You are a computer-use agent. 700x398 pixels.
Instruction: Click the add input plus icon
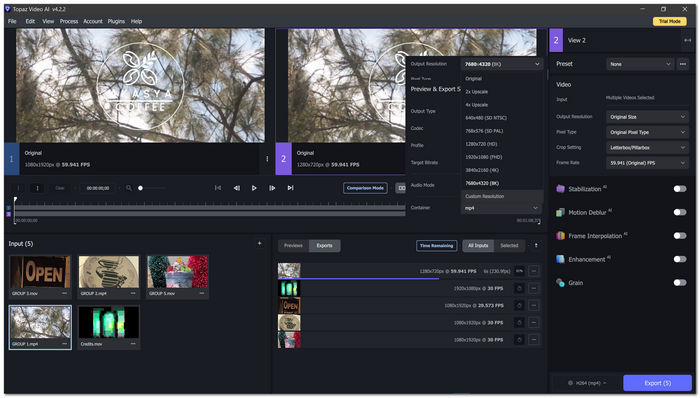[259, 244]
